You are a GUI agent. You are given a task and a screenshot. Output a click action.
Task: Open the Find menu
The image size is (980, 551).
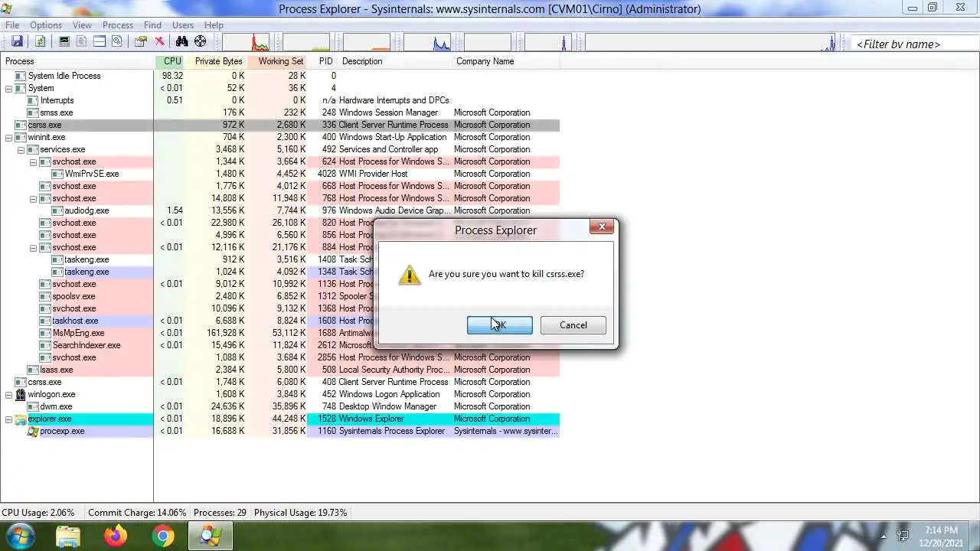pos(152,25)
